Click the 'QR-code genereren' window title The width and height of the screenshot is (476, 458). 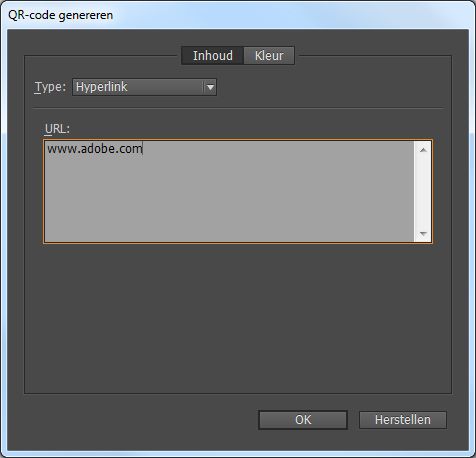point(61,15)
